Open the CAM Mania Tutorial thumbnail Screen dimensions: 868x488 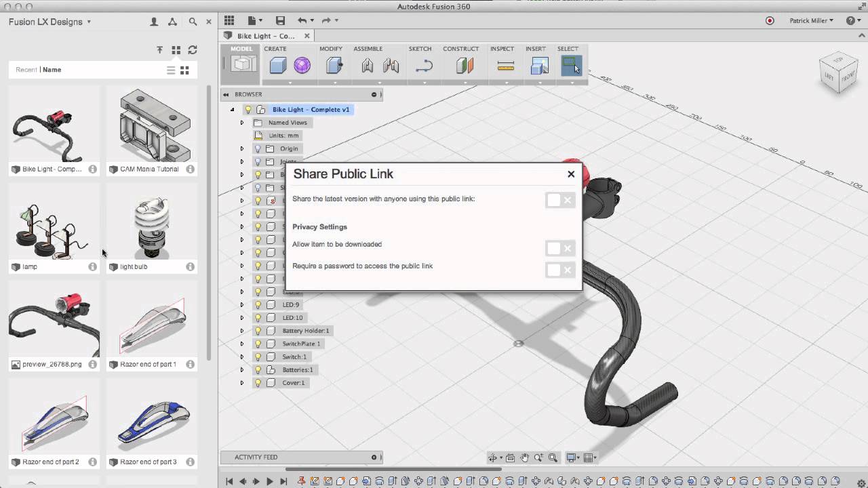(x=152, y=125)
